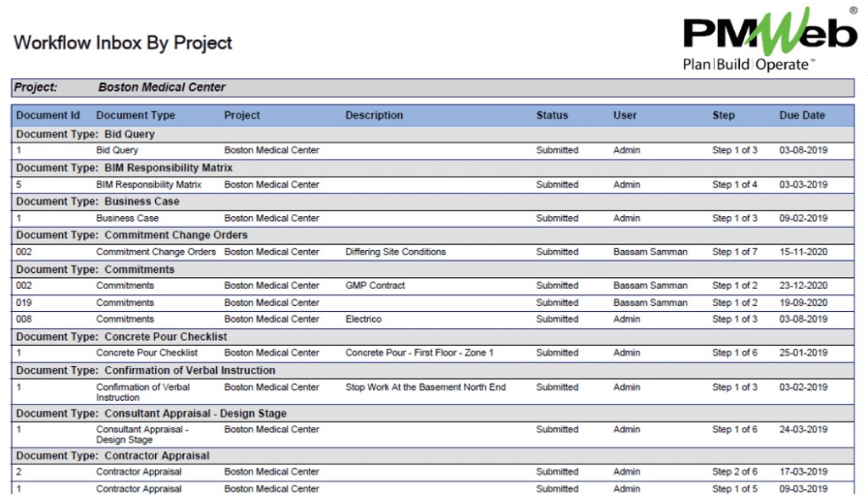Click the 'User' column header
Screen dimensions: 868x495
[x=625, y=115]
